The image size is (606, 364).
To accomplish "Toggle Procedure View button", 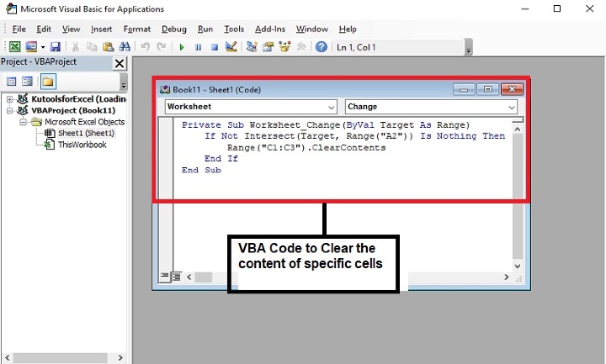I will [165, 277].
